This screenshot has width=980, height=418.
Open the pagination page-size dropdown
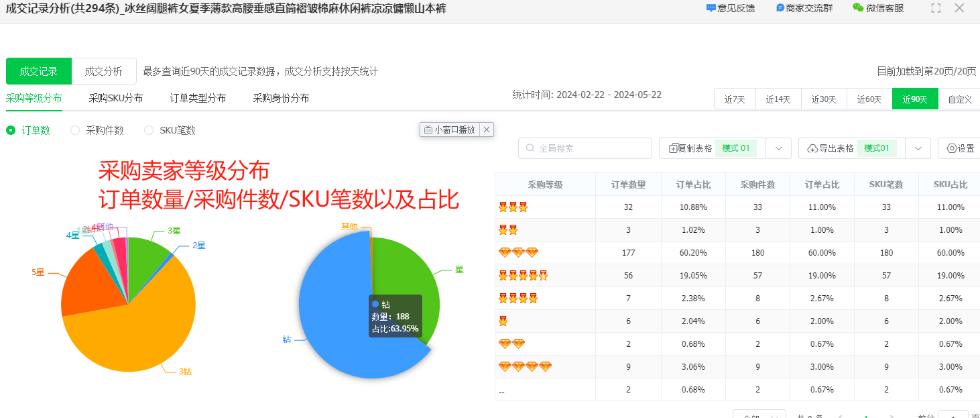click(x=759, y=415)
